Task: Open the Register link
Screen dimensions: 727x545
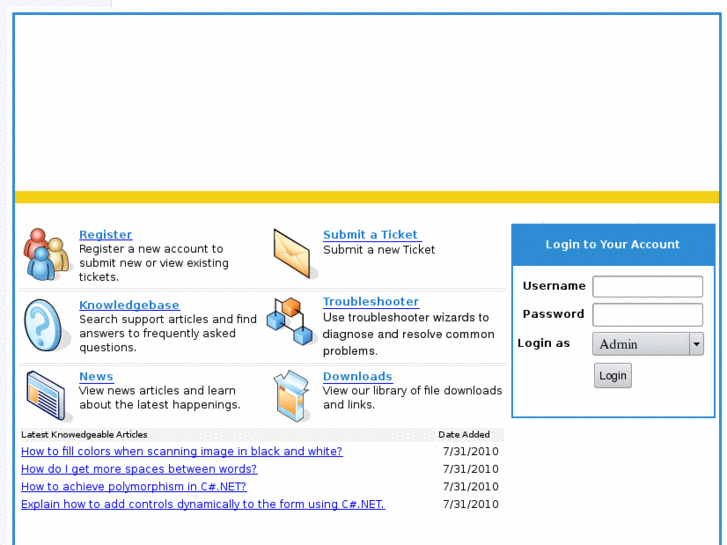Action: pyautogui.click(x=106, y=235)
